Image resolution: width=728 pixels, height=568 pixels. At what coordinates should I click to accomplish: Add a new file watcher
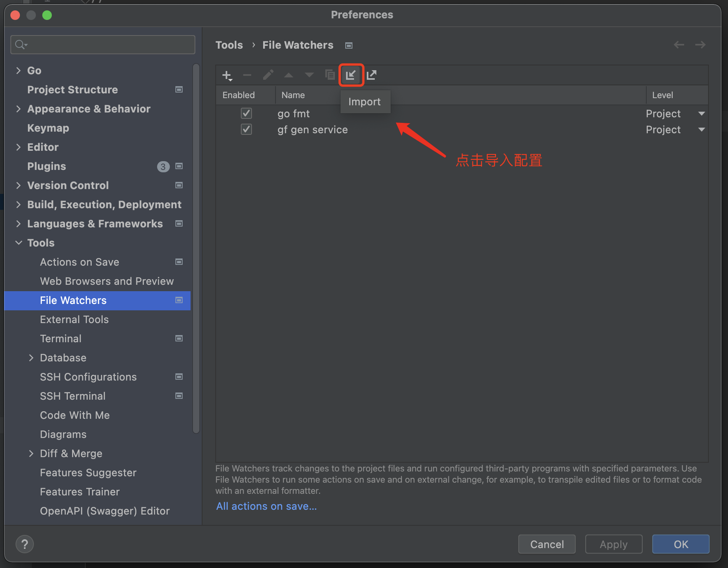click(226, 75)
